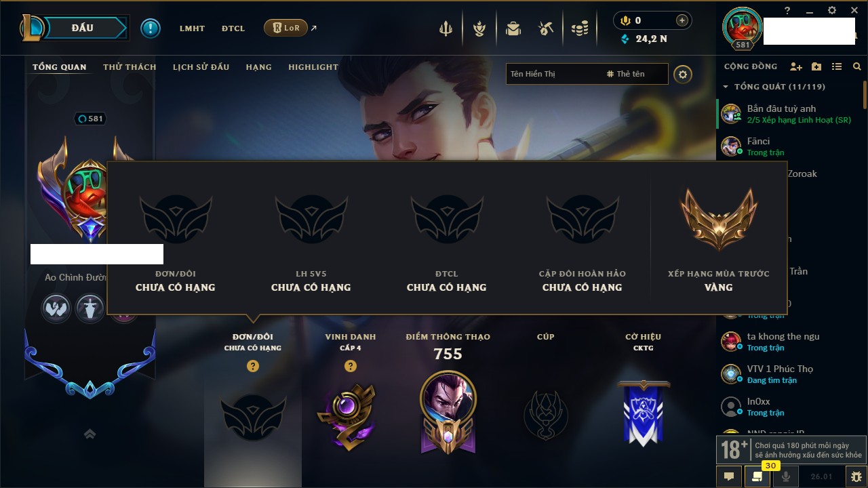Click the question mark under Vinh Danh
868x488 pixels.
[351, 366]
